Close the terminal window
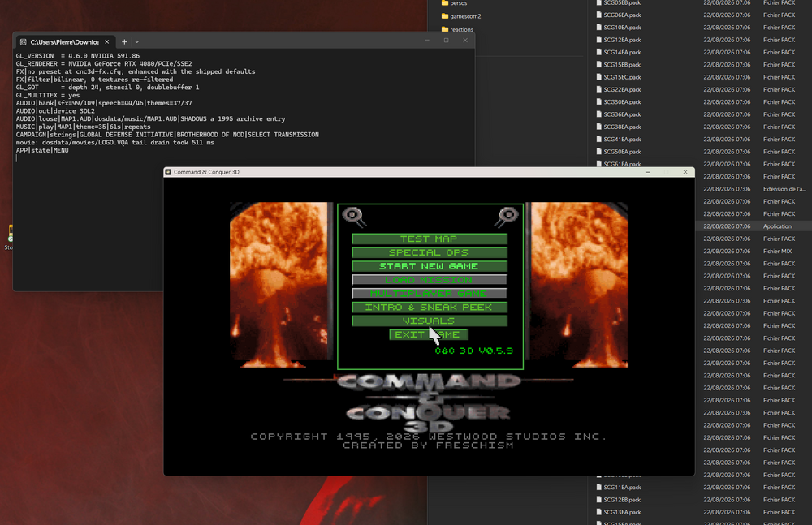Image resolution: width=812 pixels, height=525 pixels. pyautogui.click(x=465, y=41)
